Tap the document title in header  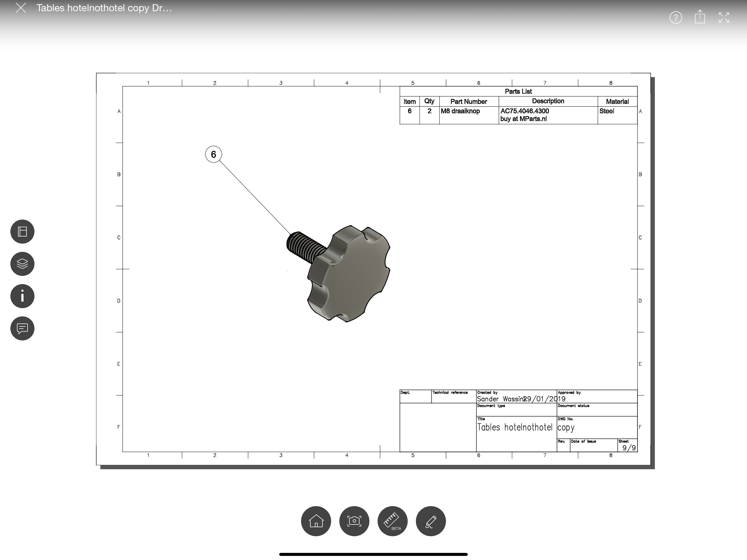click(104, 8)
